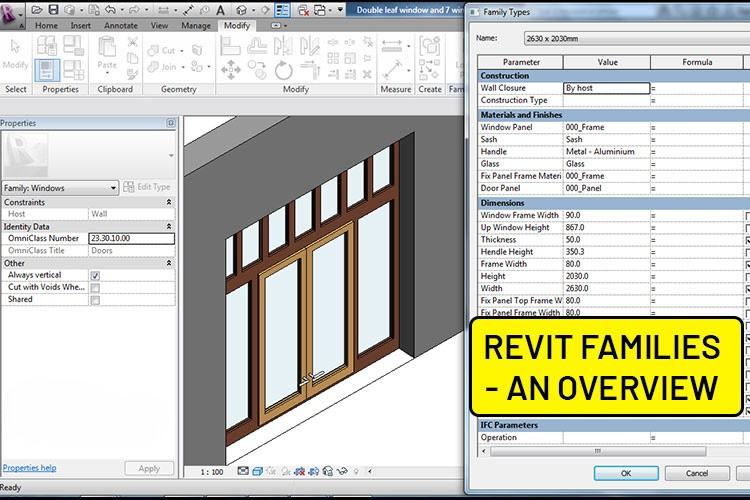Click OK in the Family Types dialog
The height and width of the screenshot is (500, 750).
pos(626,473)
